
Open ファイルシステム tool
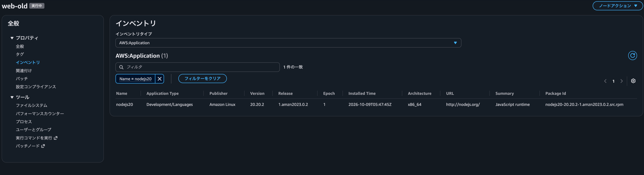tap(31, 105)
